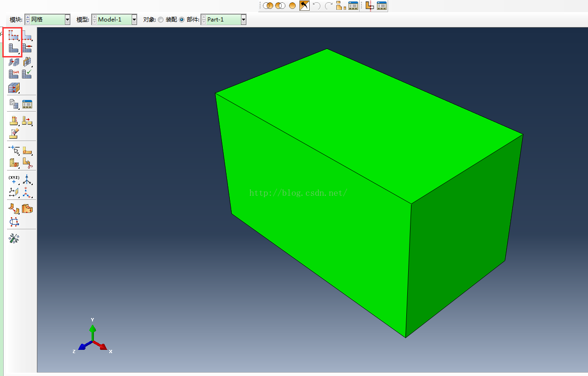Click the Mesh Part tool
This screenshot has height=376, width=588.
[13, 48]
